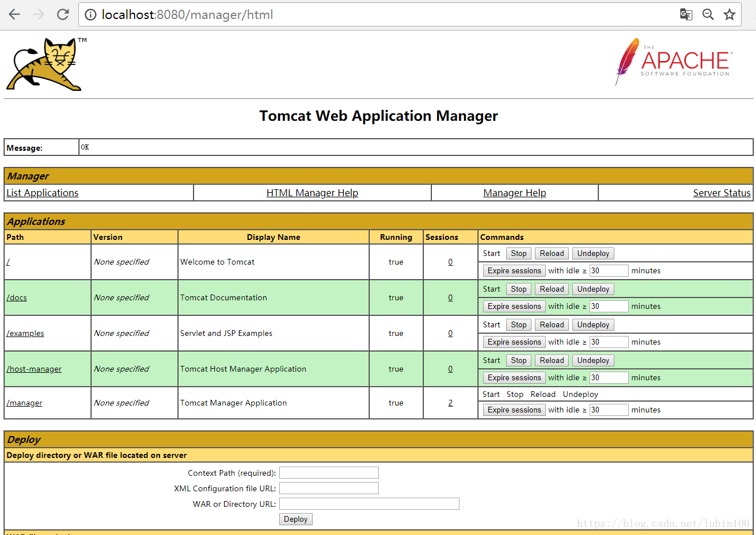Reload the Tomcat Documentation application
Screen dimensions: 756x535
point(552,289)
